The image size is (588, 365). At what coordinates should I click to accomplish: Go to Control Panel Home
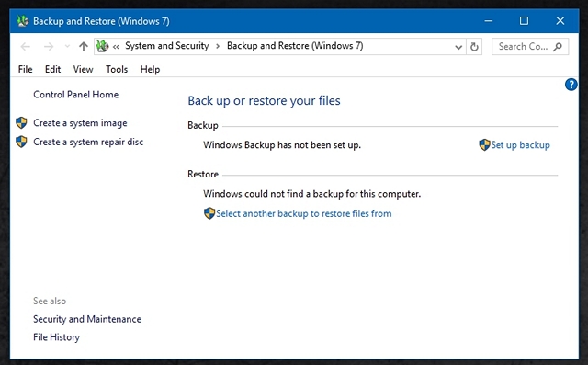(75, 95)
